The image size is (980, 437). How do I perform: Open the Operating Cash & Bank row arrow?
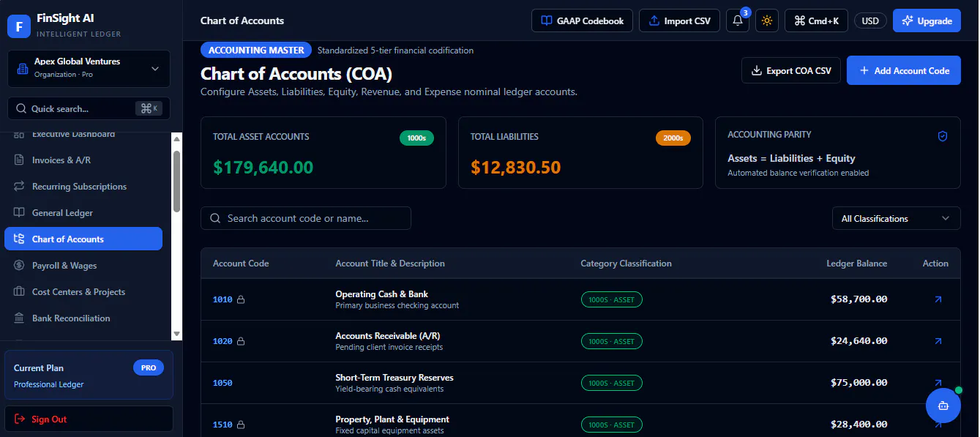(938, 299)
